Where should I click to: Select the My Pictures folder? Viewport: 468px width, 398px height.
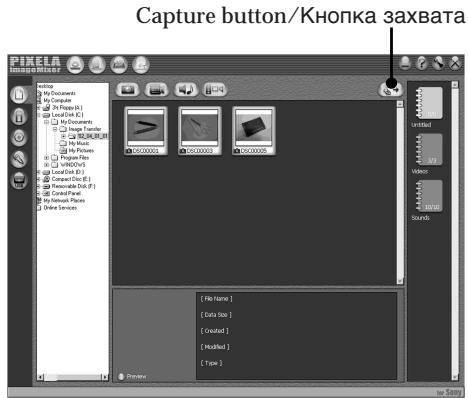click(81, 151)
